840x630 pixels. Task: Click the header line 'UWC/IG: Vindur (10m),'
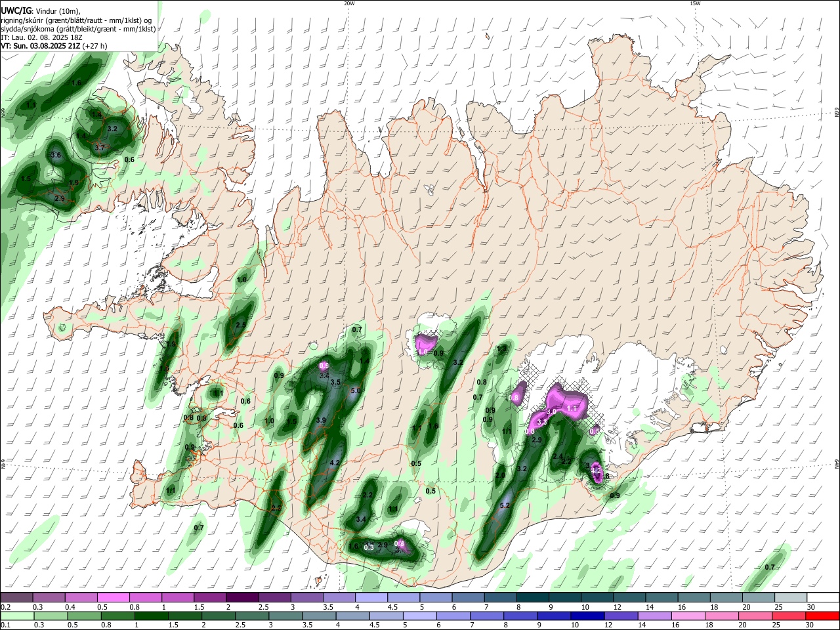click(40, 11)
